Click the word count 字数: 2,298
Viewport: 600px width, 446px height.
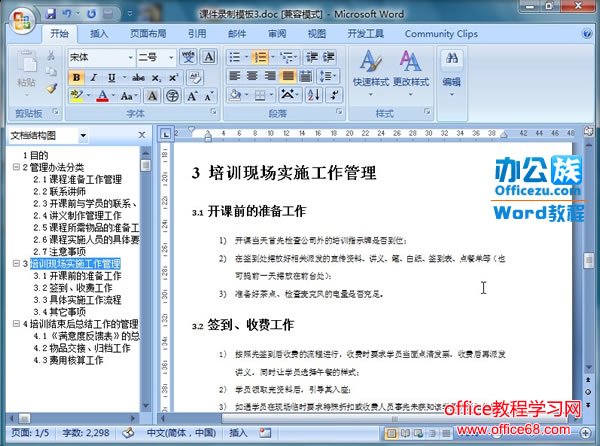pos(86,433)
